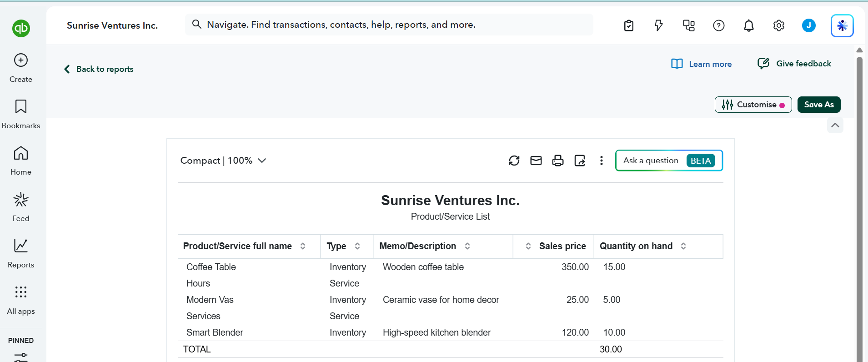Sort the Quantity on hand column
Image resolution: width=868 pixels, height=362 pixels.
[683, 246]
